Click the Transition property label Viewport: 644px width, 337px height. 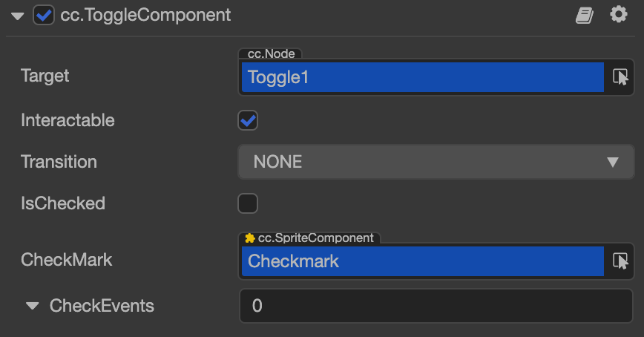(59, 162)
